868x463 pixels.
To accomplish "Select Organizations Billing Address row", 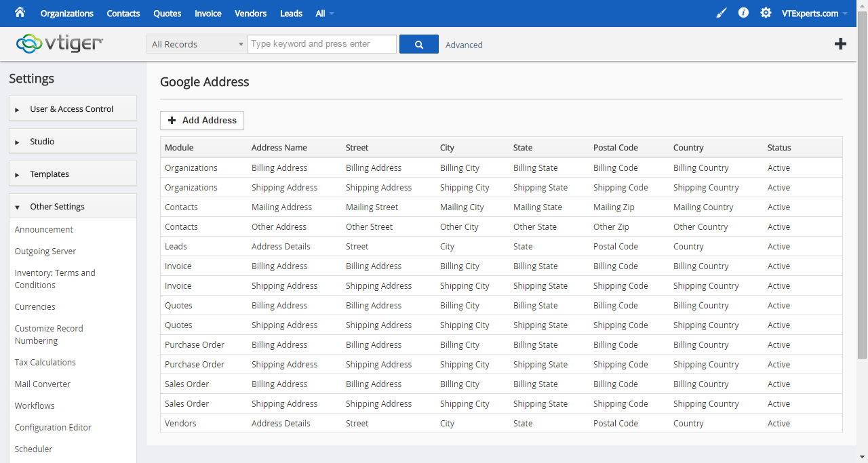I will [x=501, y=167].
